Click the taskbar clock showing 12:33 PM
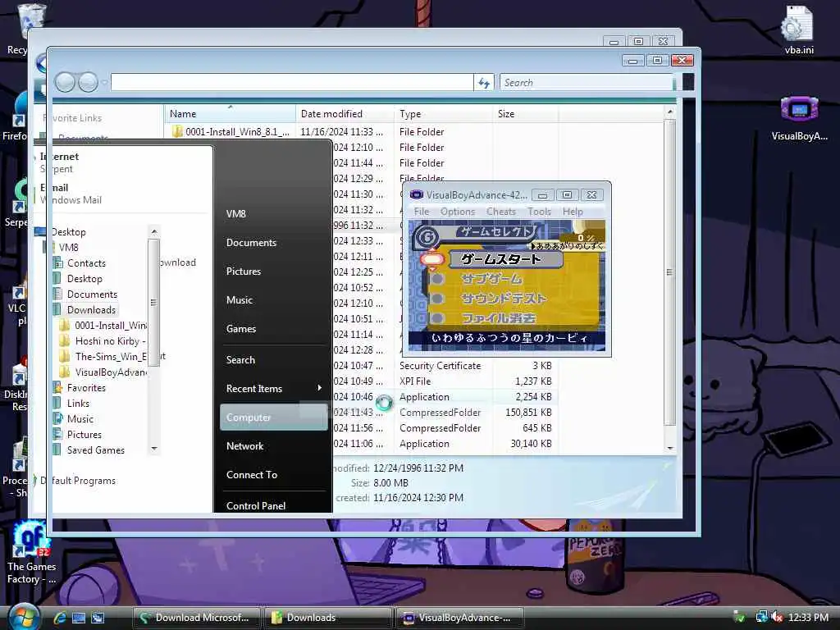The width and height of the screenshot is (840, 630). click(808, 617)
